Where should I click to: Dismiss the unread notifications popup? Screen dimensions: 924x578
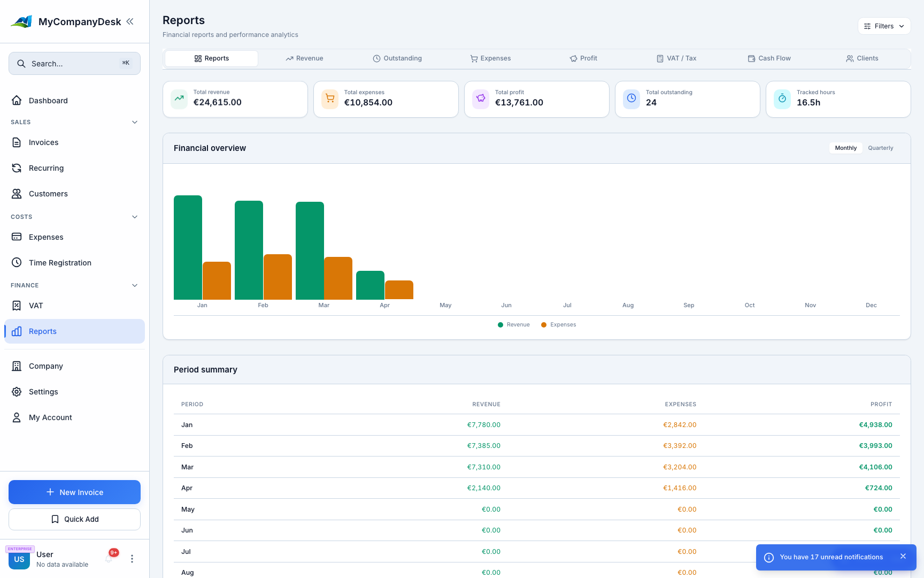903,557
